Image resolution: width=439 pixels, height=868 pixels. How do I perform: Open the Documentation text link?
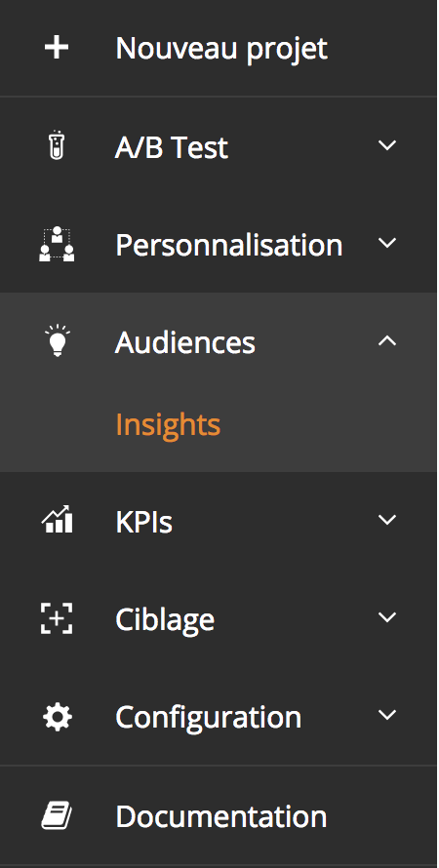pyautogui.click(x=221, y=816)
